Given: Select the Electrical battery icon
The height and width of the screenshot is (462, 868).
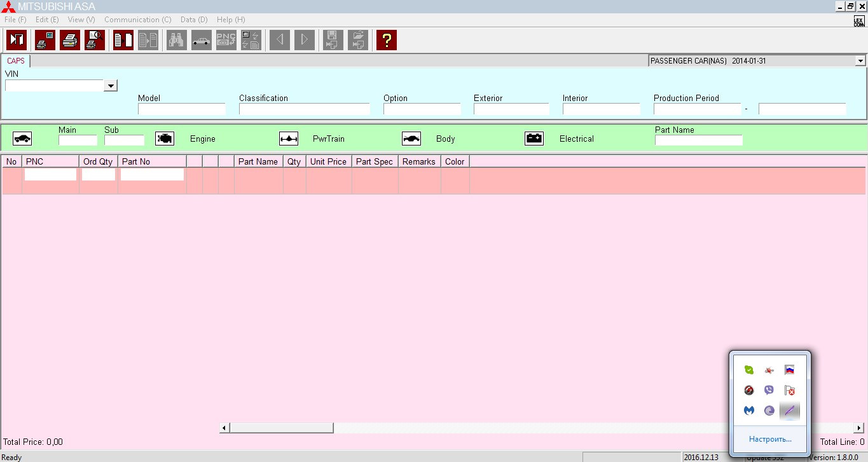Looking at the screenshot, I should point(534,139).
